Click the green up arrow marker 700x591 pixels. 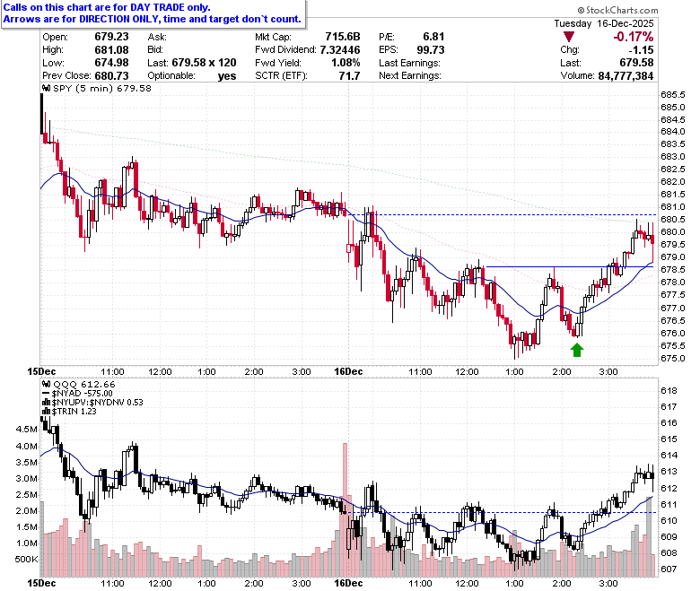[x=577, y=350]
